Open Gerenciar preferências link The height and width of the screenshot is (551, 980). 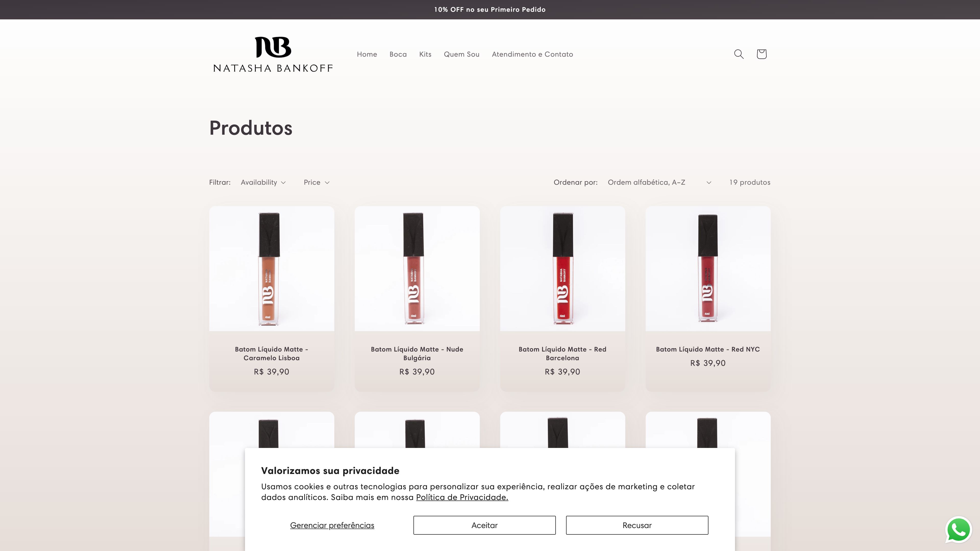tap(332, 525)
